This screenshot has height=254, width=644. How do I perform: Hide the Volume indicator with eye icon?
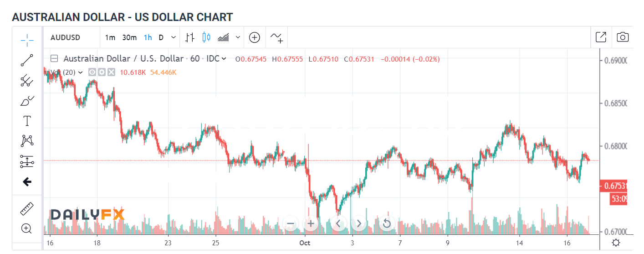coord(92,72)
